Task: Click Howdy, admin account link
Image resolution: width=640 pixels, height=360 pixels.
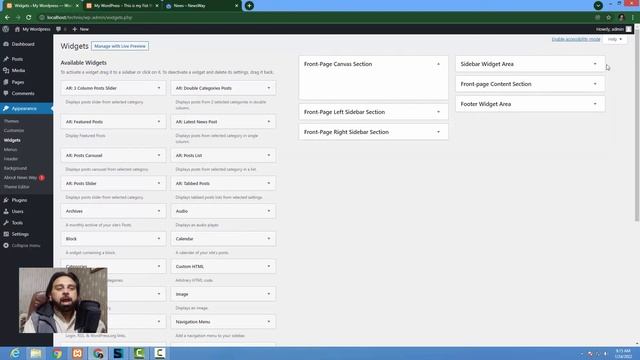Action: point(613,29)
